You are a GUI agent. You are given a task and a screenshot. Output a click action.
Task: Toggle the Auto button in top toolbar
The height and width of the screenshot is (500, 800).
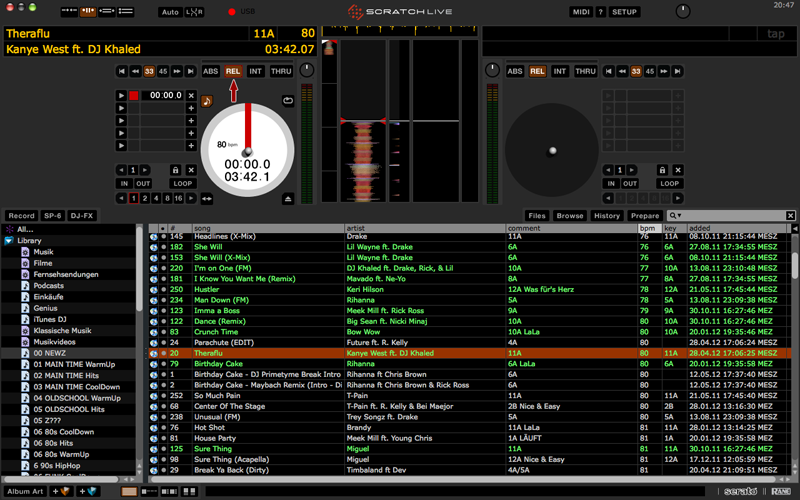[170, 12]
